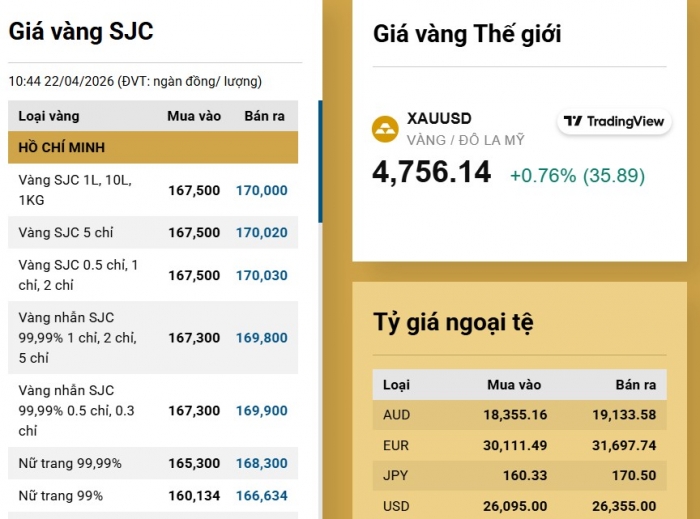Select the HỒ CHÍ MINH region header

click(153, 147)
